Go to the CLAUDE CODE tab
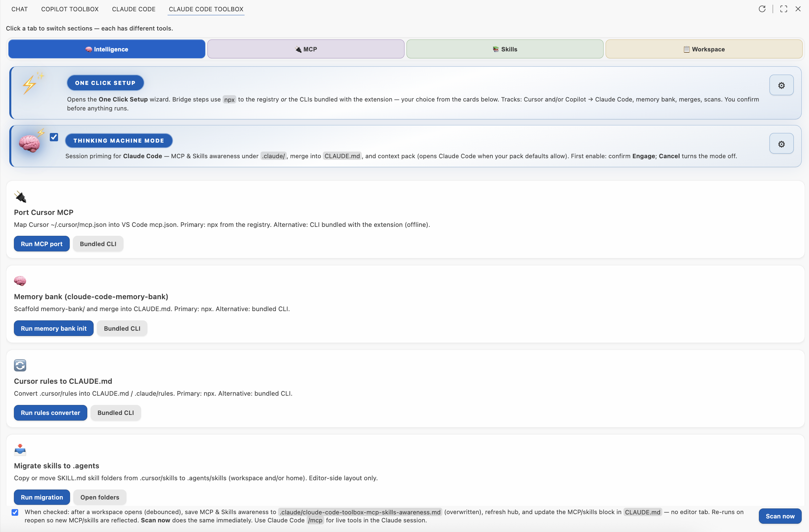The width and height of the screenshot is (809, 532). [x=134, y=9]
